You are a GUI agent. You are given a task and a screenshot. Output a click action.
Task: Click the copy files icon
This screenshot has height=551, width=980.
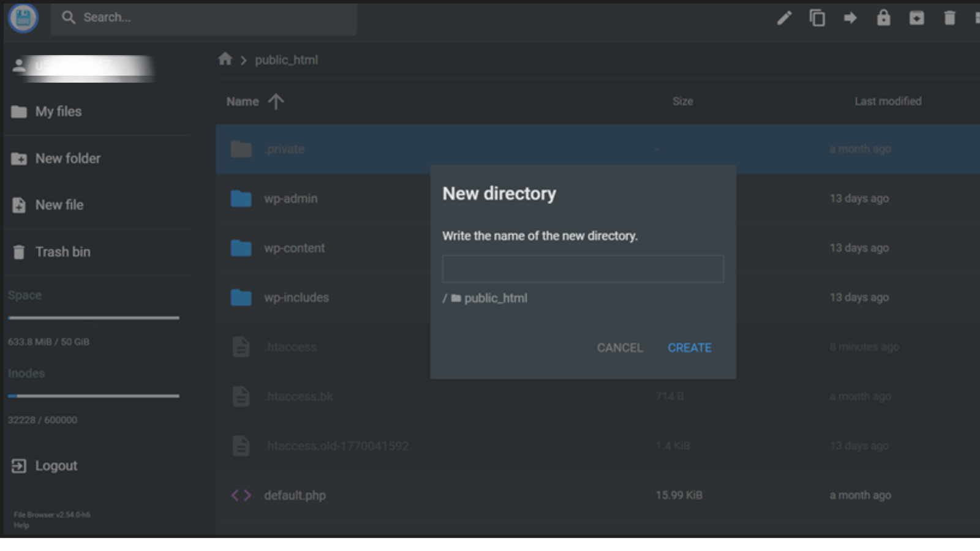click(x=818, y=18)
